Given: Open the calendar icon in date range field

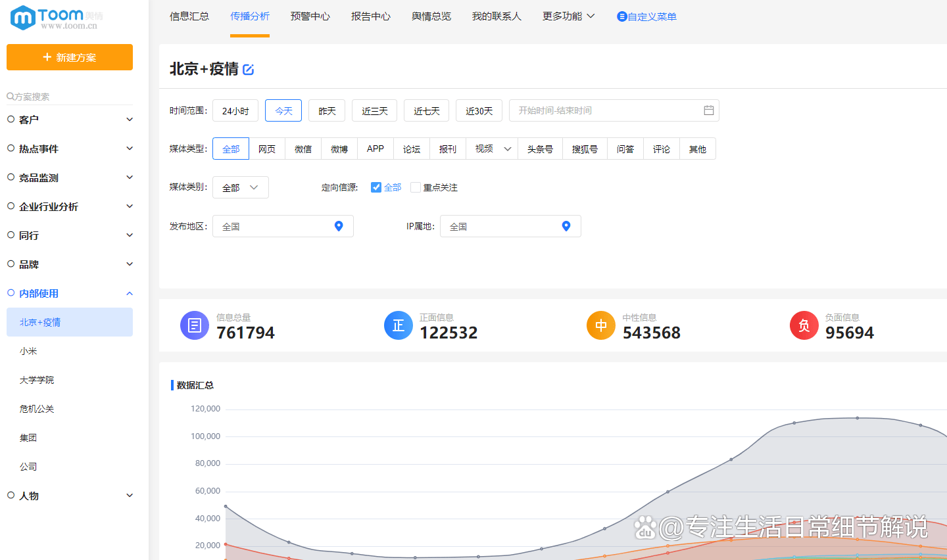Looking at the screenshot, I should point(709,110).
